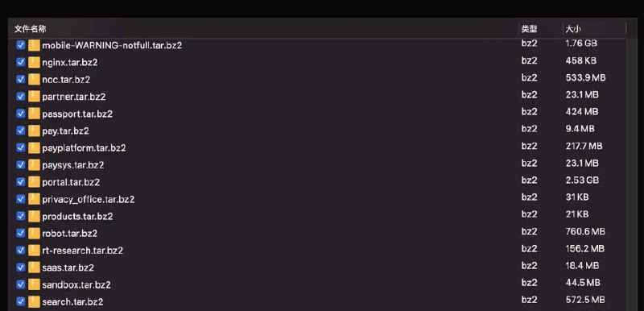
Task: Click the portal.tar.bz2 file icon
Action: (34, 182)
